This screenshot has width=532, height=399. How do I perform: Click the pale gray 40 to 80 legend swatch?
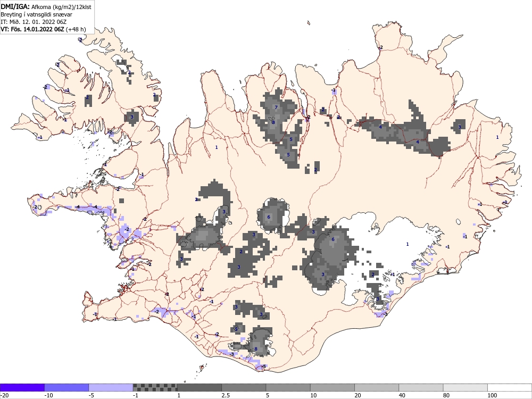tap(421, 387)
